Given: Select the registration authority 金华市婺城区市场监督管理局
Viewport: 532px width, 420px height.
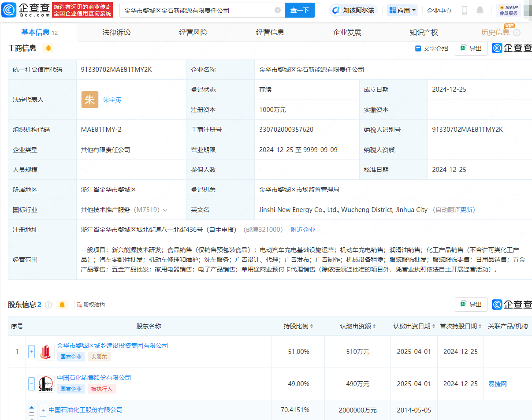Looking at the screenshot, I should coord(299,190).
